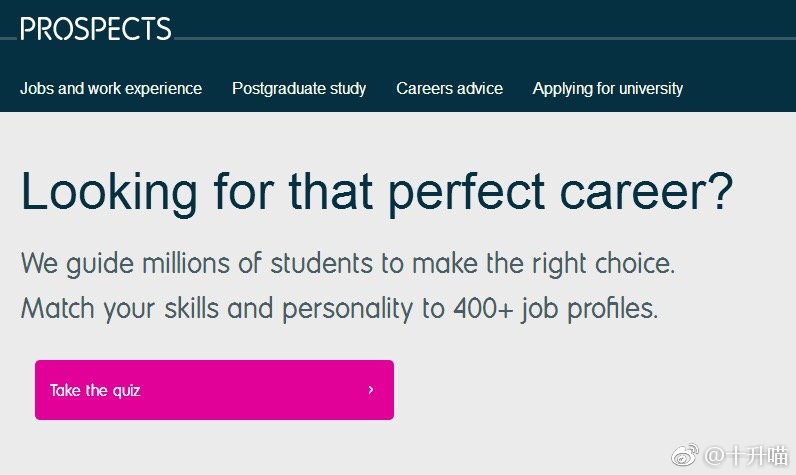The width and height of the screenshot is (796, 475).
Task: Click the 'Match your skills and personality' line
Action: coord(339,309)
